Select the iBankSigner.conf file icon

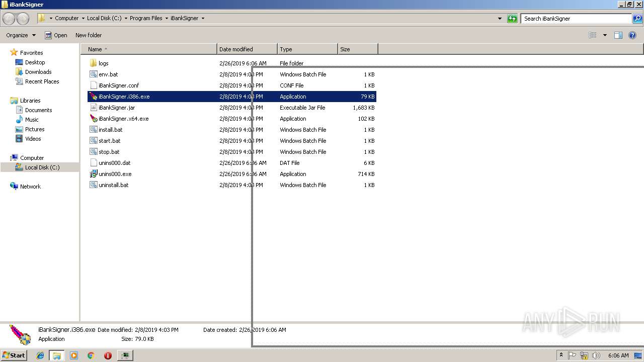pos(93,85)
